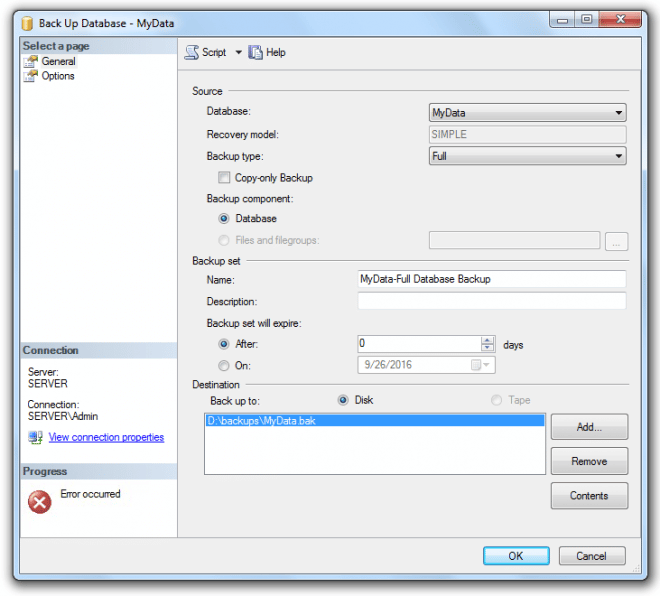This screenshot has height=596, width=660.
Task: Select the Files and filegroups radio
Action: coord(224,240)
